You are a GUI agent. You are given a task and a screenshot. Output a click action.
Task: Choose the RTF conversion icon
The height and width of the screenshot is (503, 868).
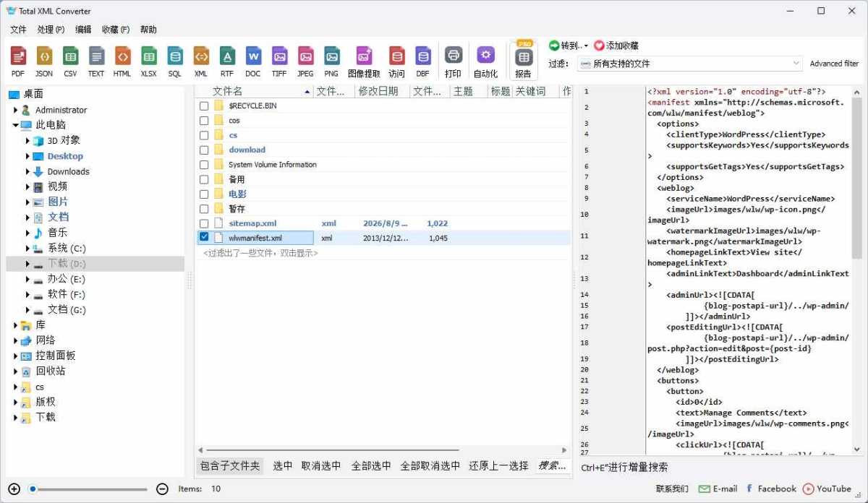pos(227,61)
